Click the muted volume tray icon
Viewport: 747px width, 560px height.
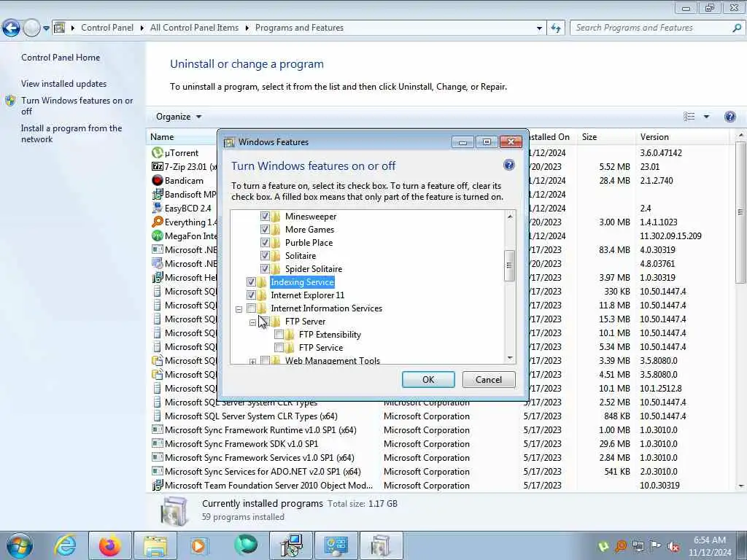pos(673,546)
